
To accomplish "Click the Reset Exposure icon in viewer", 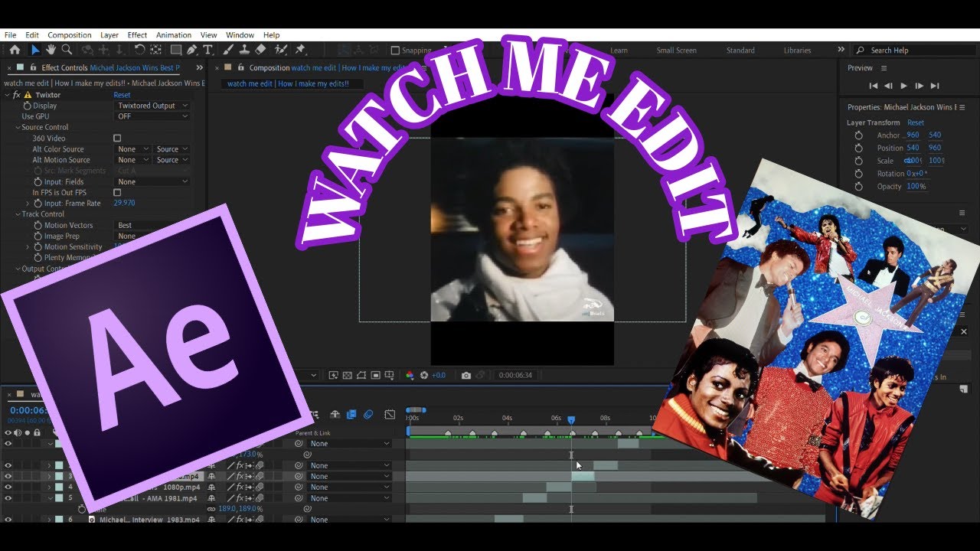I will tap(424, 375).
